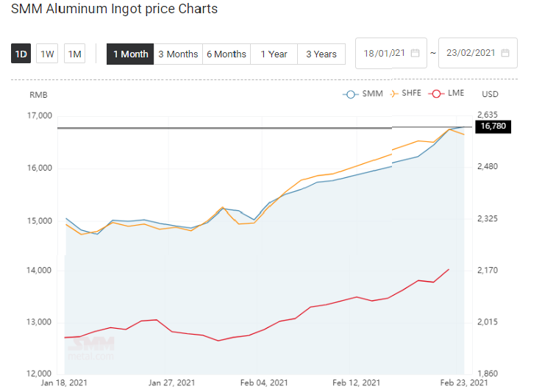Open calendar icon in end date field
The height and width of the screenshot is (392, 542).
click(505, 53)
